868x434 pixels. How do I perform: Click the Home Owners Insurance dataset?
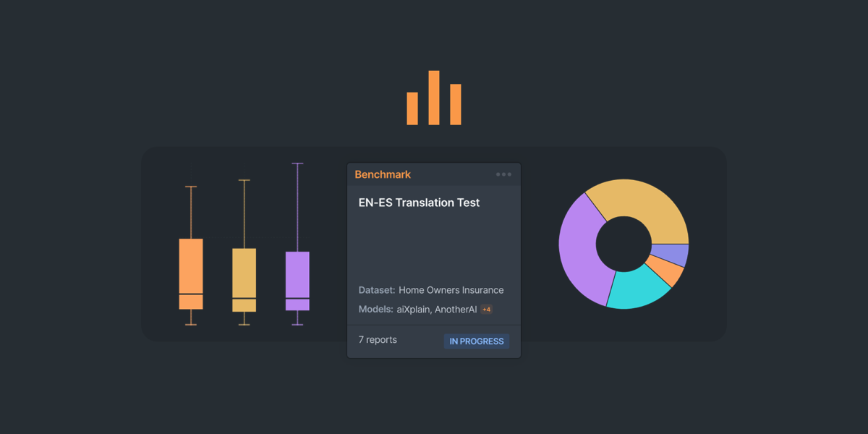coord(451,290)
